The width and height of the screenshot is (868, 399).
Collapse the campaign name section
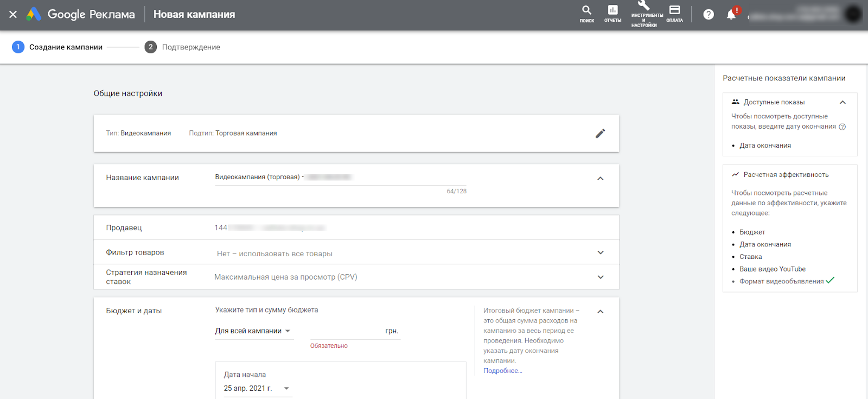(600, 179)
